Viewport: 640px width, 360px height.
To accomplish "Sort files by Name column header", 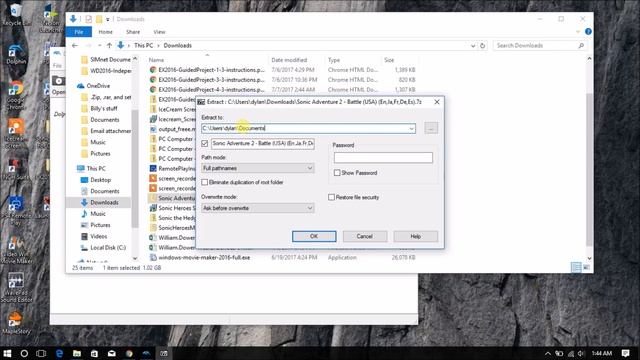I will coord(156,60).
